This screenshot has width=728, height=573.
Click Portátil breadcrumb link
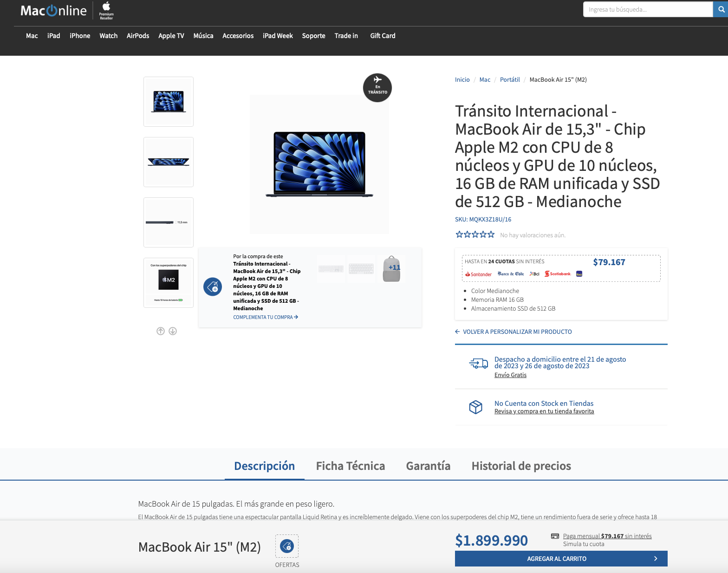(510, 80)
